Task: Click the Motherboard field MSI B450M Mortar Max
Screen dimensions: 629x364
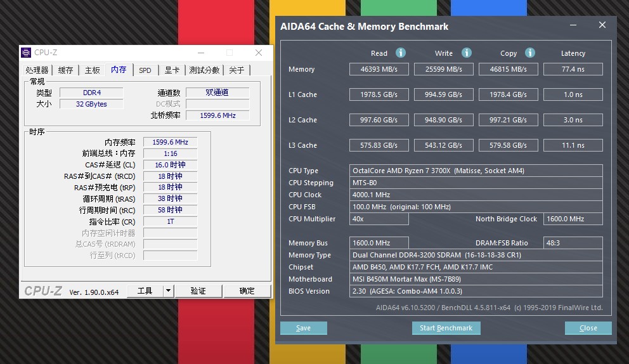Action: 476,279
